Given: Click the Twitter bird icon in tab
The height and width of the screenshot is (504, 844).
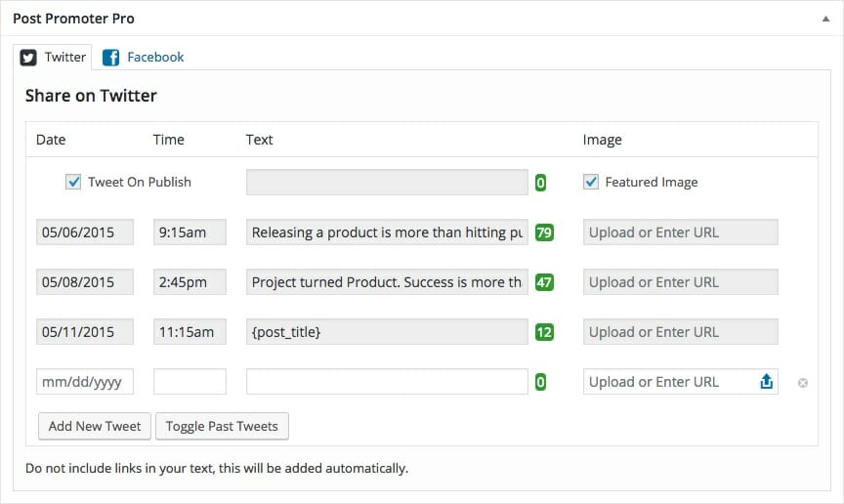Looking at the screenshot, I should (28, 57).
